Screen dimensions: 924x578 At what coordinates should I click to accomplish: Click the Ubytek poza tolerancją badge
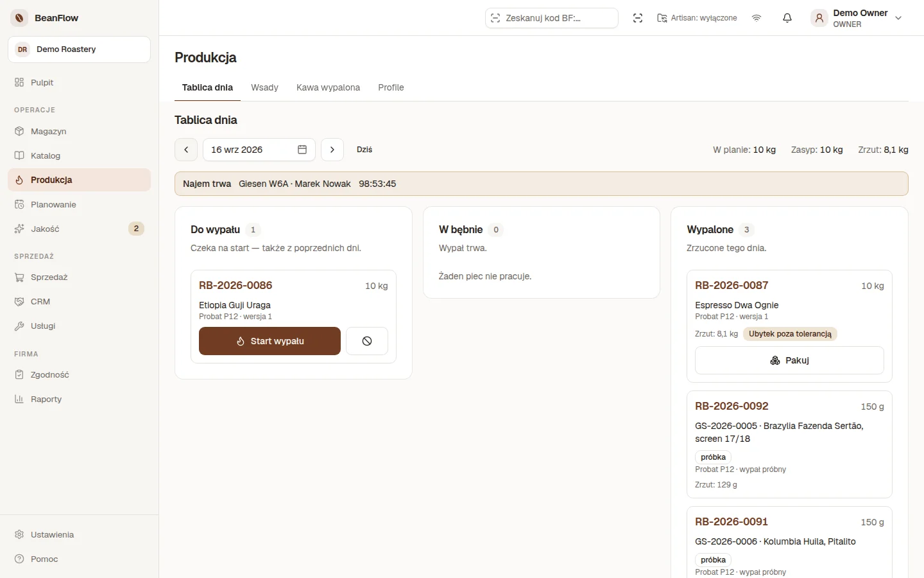790,334
